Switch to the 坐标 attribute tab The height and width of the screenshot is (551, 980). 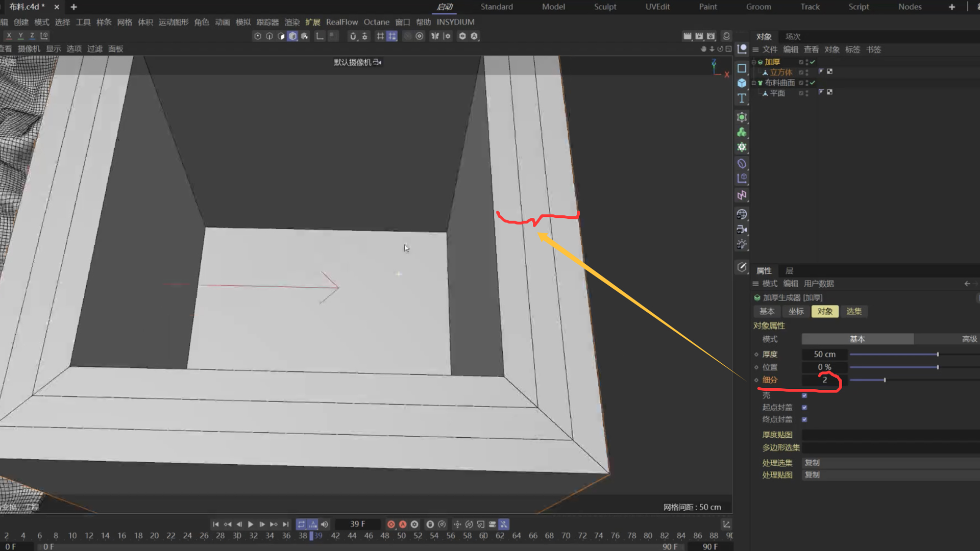pyautogui.click(x=796, y=311)
